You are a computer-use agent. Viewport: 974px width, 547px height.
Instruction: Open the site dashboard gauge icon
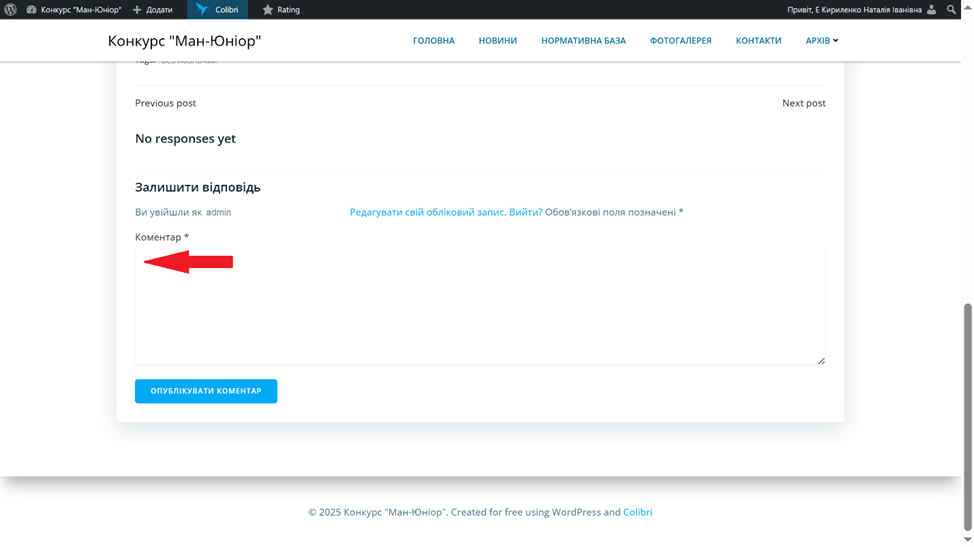[x=32, y=10]
